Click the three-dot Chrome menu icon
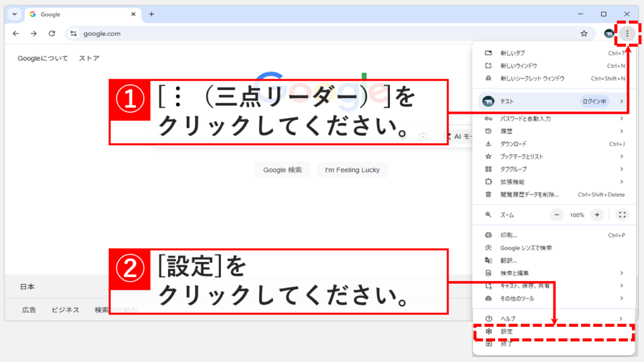 [628, 33]
